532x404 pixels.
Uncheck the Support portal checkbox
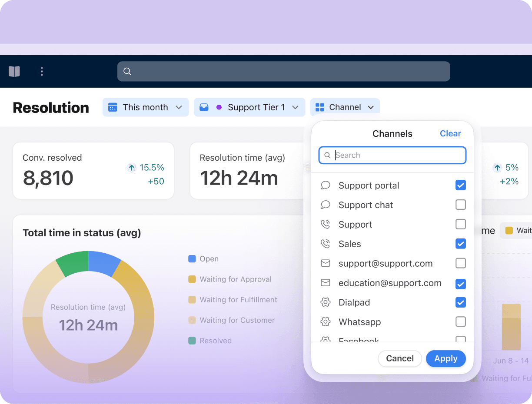tap(460, 185)
